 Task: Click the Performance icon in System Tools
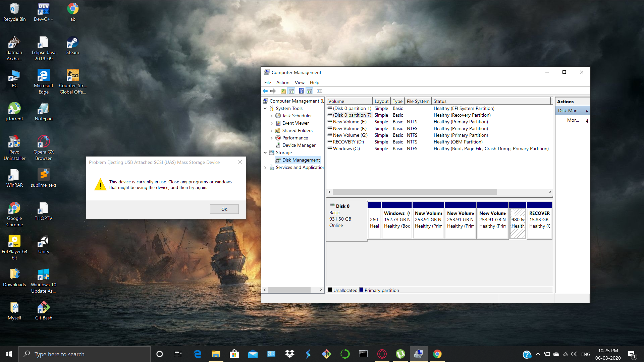coord(278,137)
